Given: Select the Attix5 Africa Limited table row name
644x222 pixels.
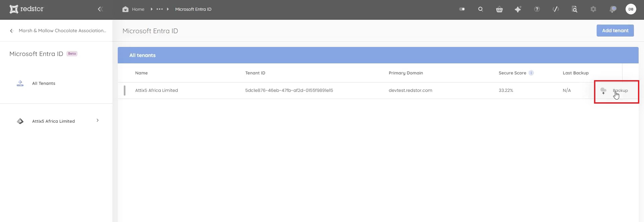Looking at the screenshot, I should 157,91.
